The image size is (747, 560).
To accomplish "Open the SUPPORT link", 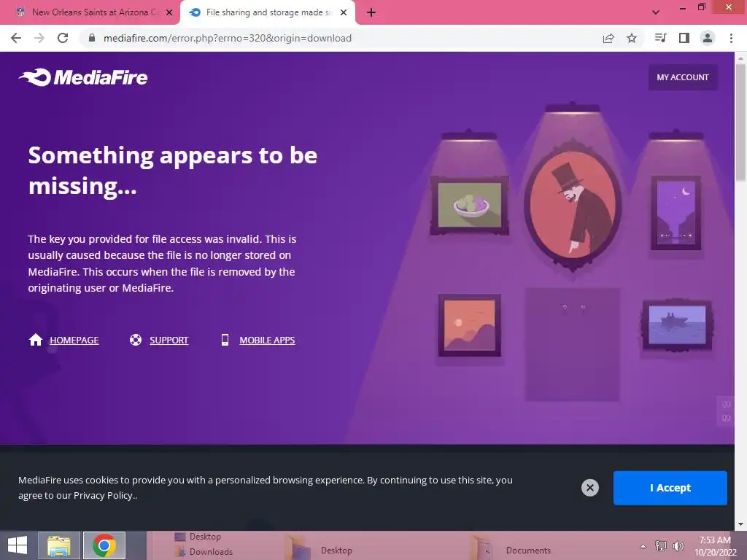I will [169, 340].
